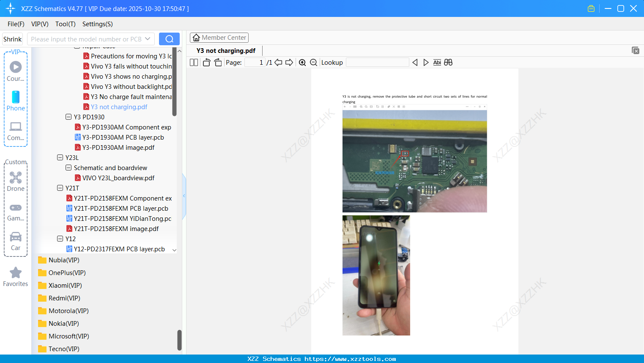Viewport: 644px width, 363px height.
Task: Click the blue search button
Action: pos(169,39)
